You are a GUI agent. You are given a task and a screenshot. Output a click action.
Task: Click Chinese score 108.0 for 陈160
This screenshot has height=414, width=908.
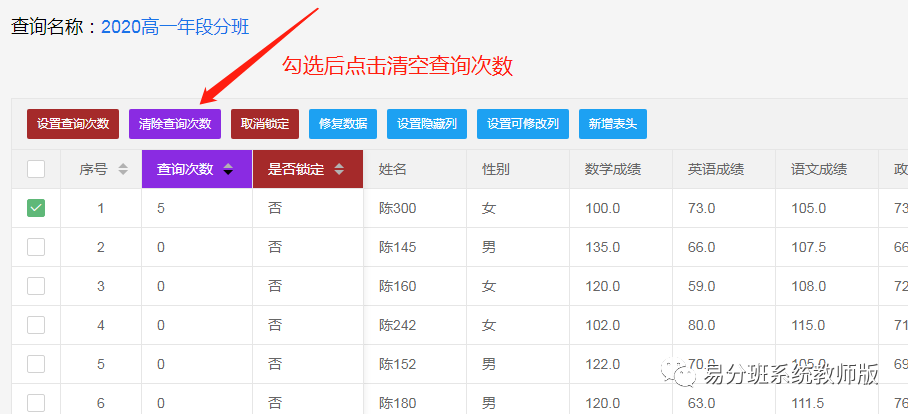(808, 286)
